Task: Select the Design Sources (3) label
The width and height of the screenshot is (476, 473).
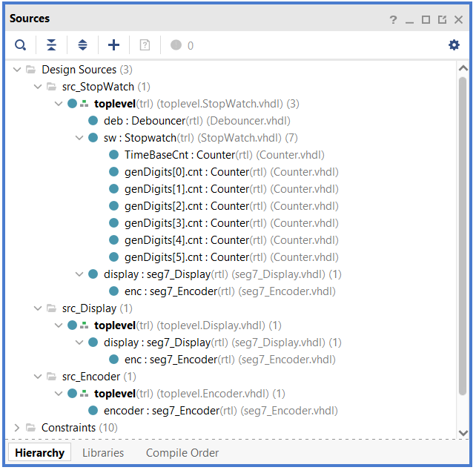Action: 87,70
